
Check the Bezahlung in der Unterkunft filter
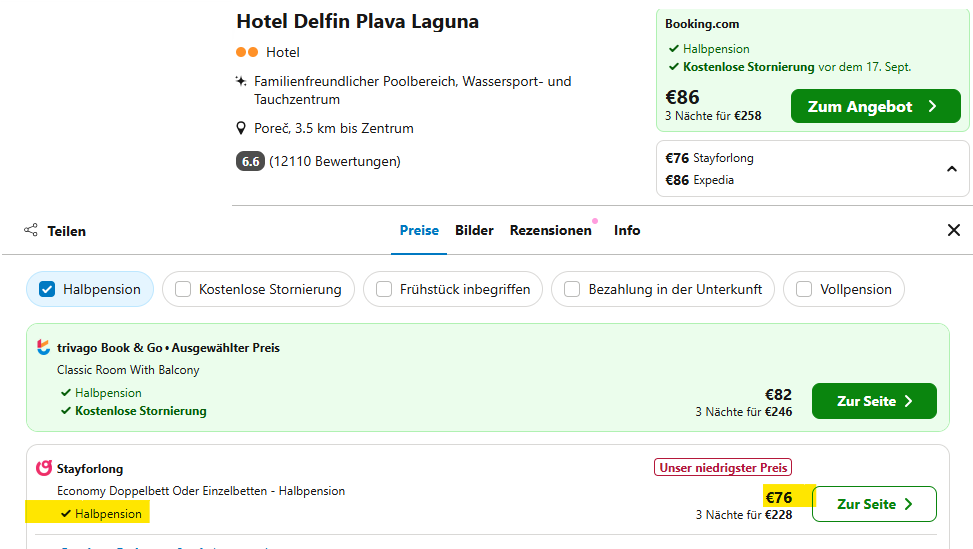[572, 289]
